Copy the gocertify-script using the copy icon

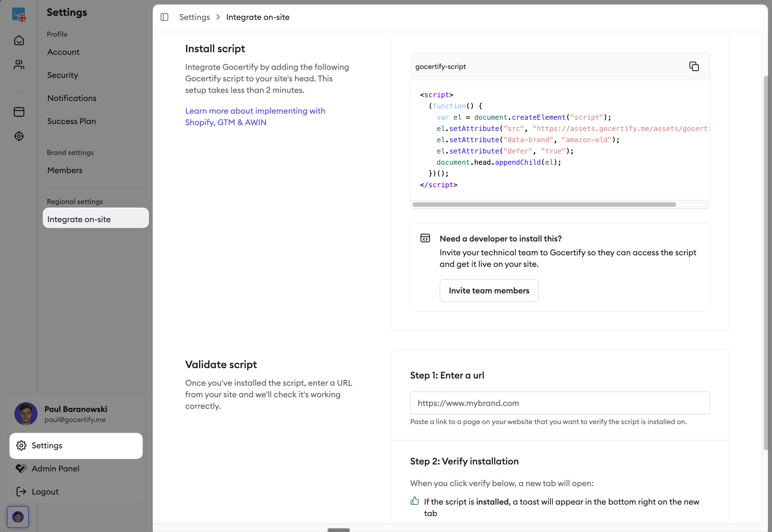(x=694, y=66)
